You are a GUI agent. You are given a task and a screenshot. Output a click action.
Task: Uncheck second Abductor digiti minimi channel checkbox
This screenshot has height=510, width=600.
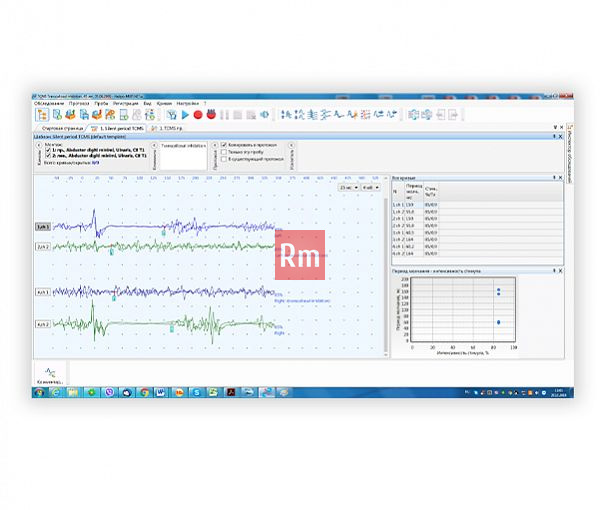(x=48, y=156)
